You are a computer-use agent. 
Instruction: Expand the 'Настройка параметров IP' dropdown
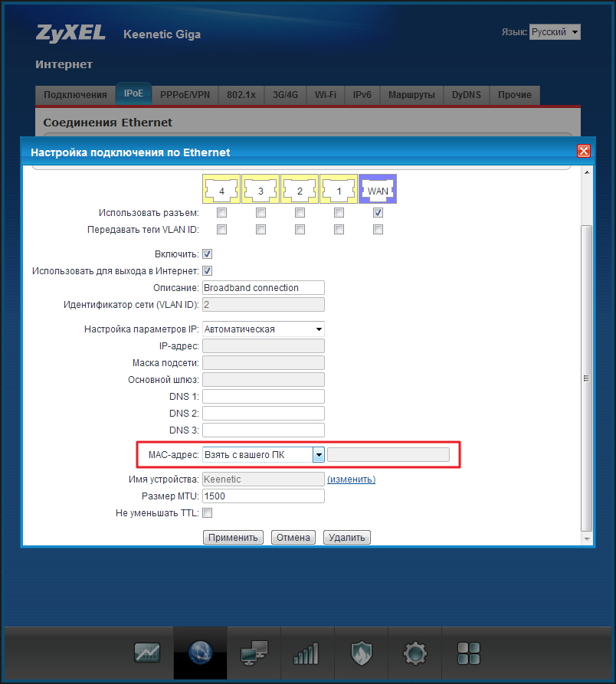(x=263, y=329)
